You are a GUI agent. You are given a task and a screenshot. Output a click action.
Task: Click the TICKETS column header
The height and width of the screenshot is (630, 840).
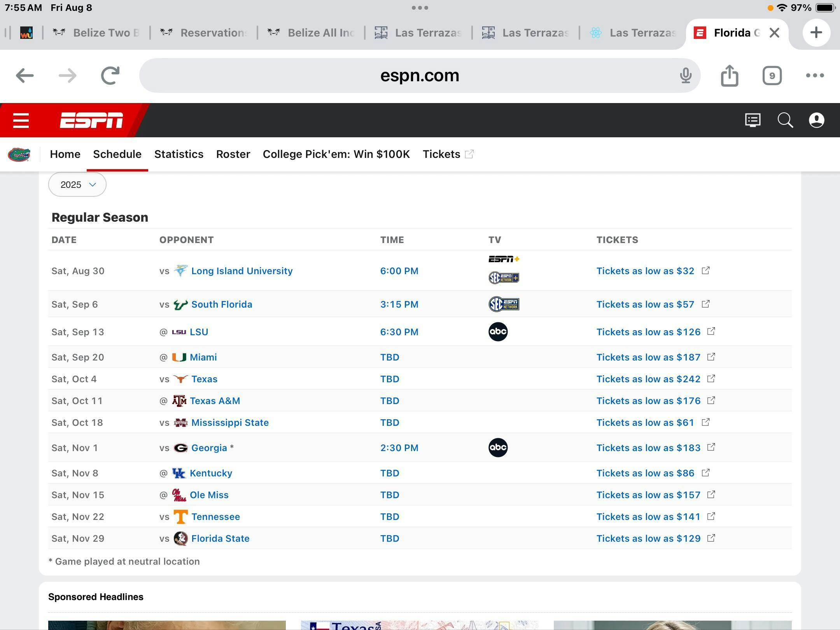point(617,240)
